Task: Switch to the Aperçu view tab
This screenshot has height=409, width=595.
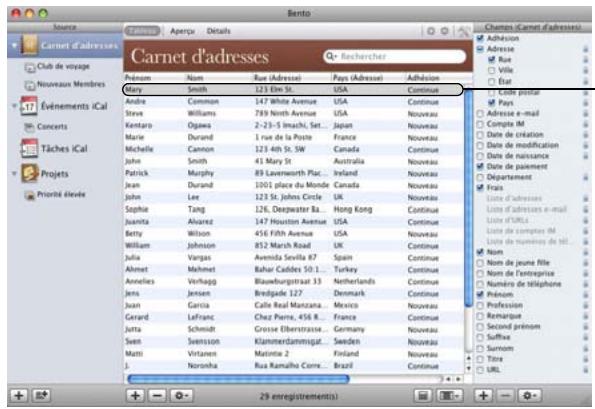Action: 183,31
